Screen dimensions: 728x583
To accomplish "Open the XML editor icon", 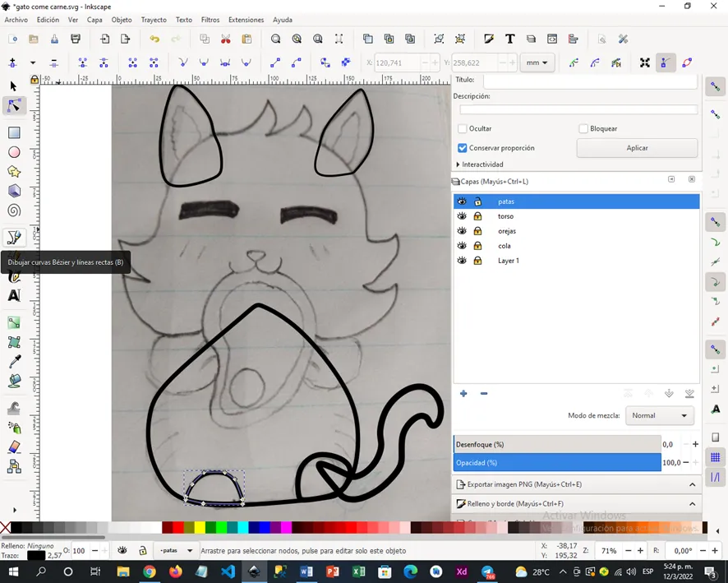I will (552, 39).
